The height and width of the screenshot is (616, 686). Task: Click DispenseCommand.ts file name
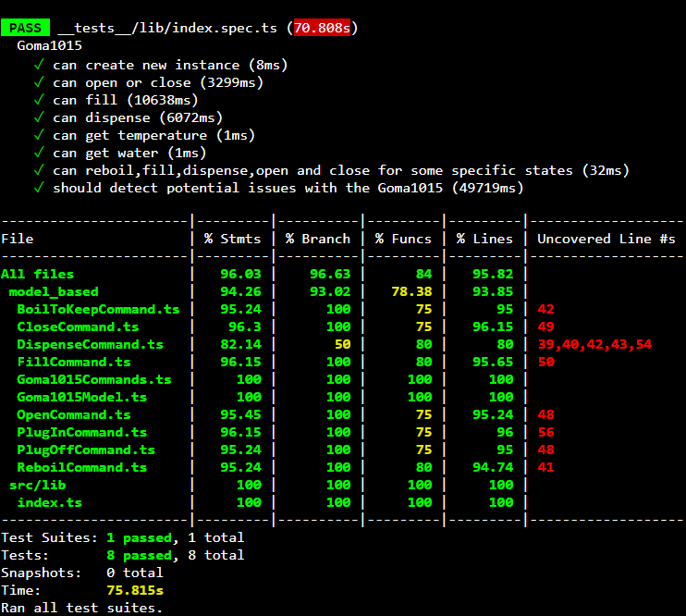[90, 344]
